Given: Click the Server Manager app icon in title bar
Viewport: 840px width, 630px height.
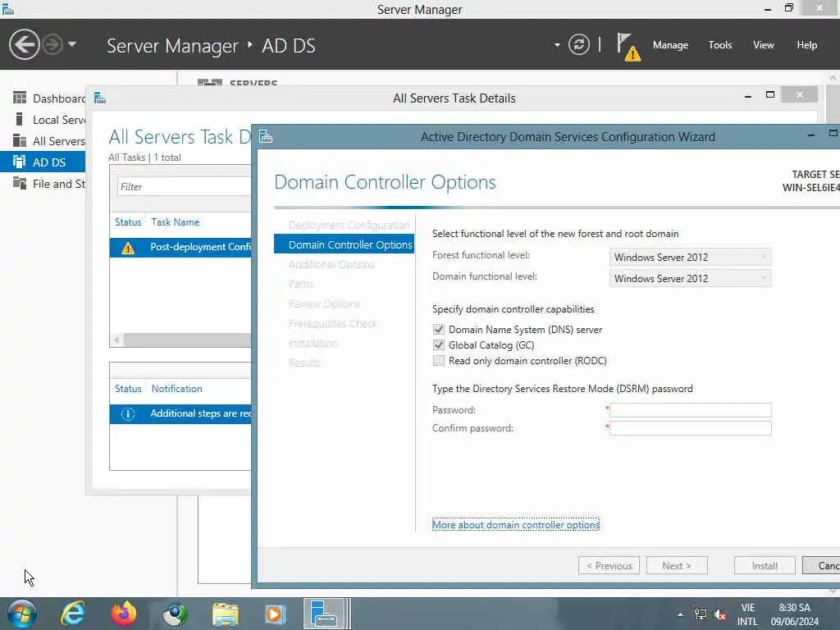Looking at the screenshot, I should click(x=7, y=8).
